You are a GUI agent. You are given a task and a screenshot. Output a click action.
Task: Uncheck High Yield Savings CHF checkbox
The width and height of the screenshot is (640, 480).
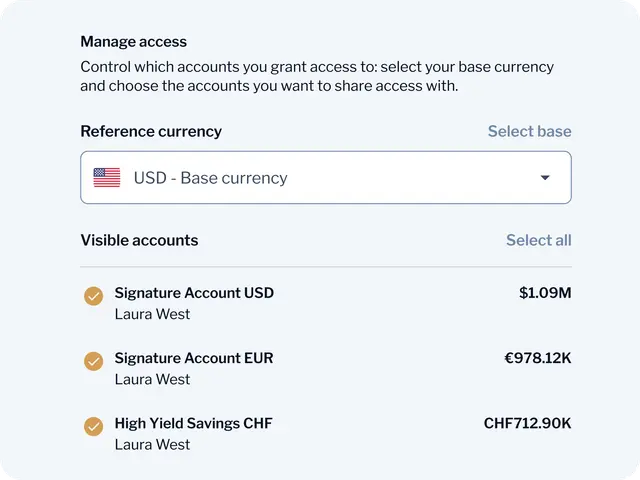tap(93, 426)
